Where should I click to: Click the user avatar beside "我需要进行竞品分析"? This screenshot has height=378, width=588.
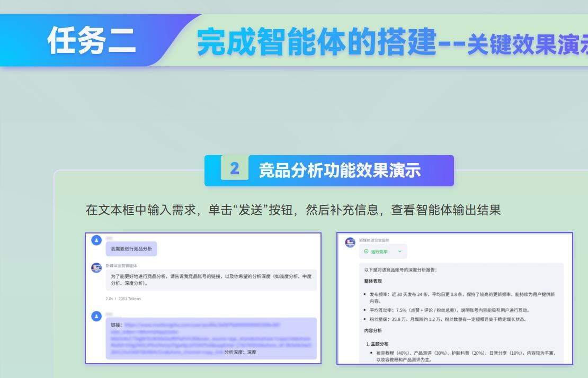(x=96, y=240)
